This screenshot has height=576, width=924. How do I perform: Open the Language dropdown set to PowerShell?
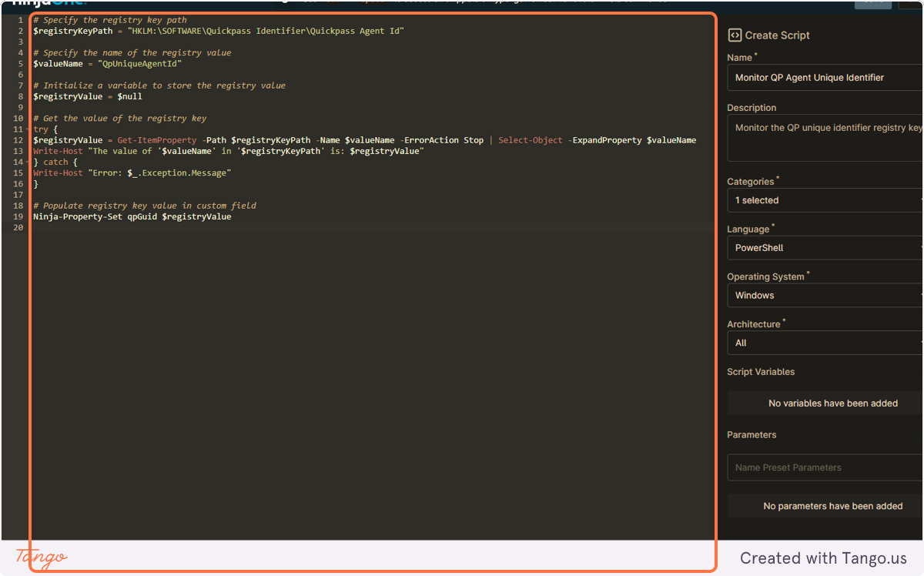[825, 248]
